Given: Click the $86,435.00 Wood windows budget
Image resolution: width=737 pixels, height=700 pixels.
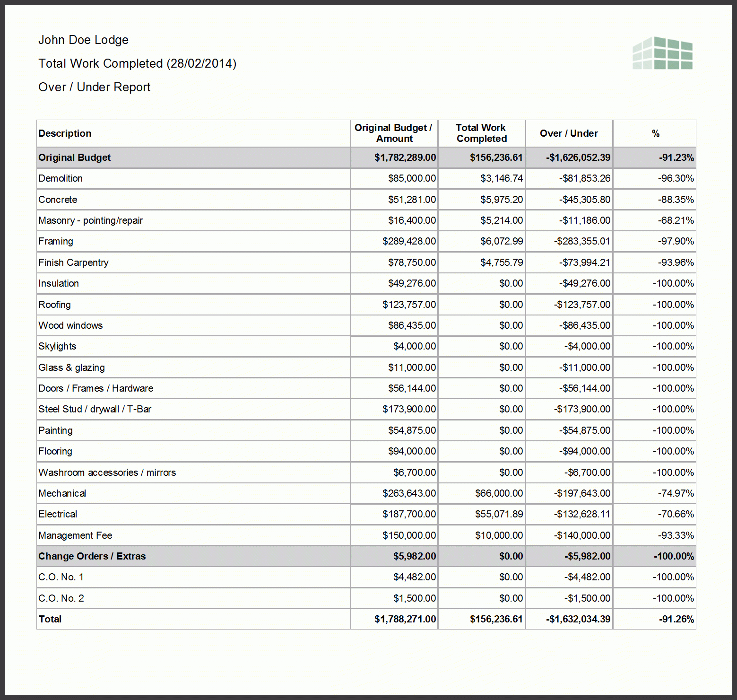Looking at the screenshot, I should pyautogui.click(x=412, y=325).
